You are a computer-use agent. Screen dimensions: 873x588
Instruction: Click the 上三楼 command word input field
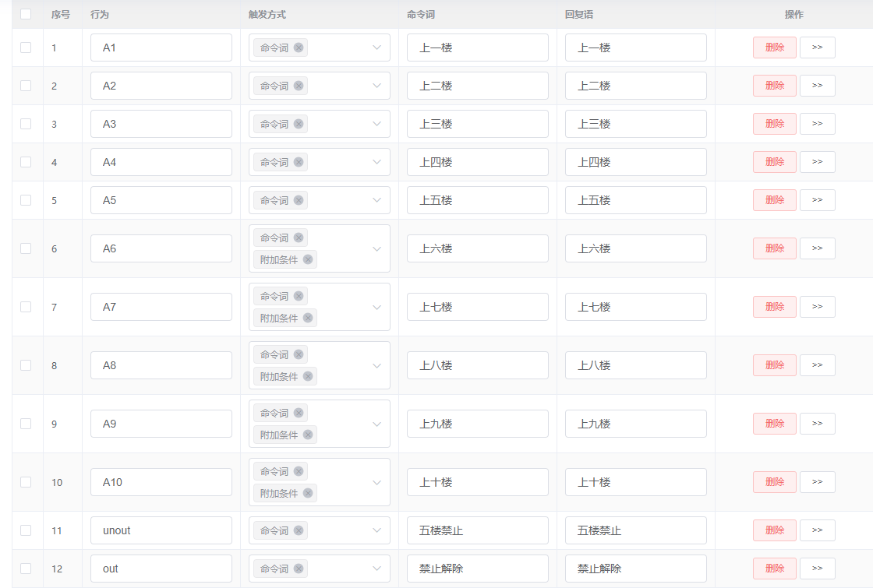477,124
